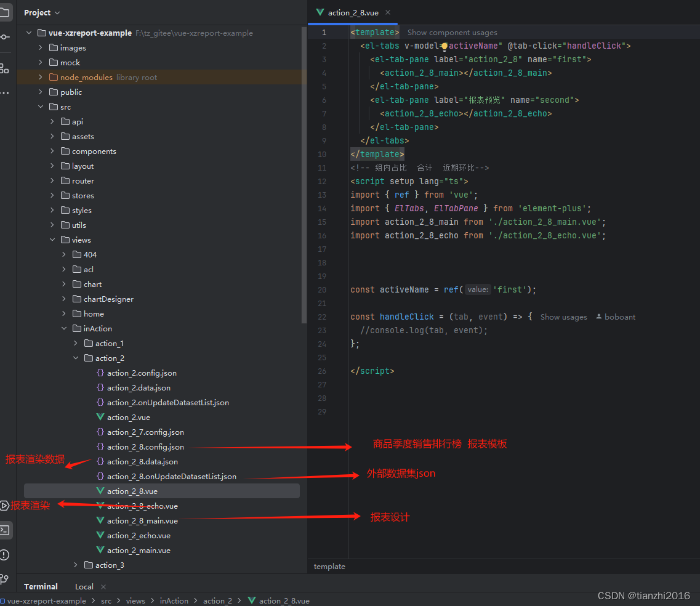Click the JSON icon of action_2.config.json

[x=100, y=373]
